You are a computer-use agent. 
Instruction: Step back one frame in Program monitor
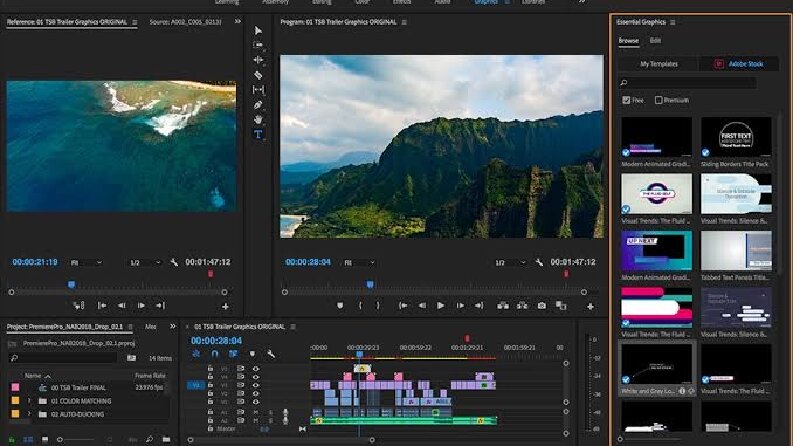pyautogui.click(x=422, y=305)
